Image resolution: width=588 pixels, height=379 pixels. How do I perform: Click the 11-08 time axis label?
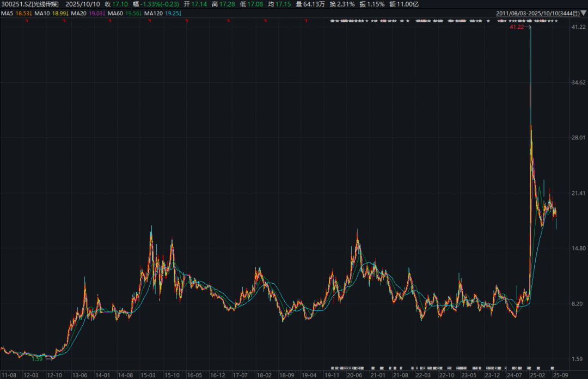9,375
